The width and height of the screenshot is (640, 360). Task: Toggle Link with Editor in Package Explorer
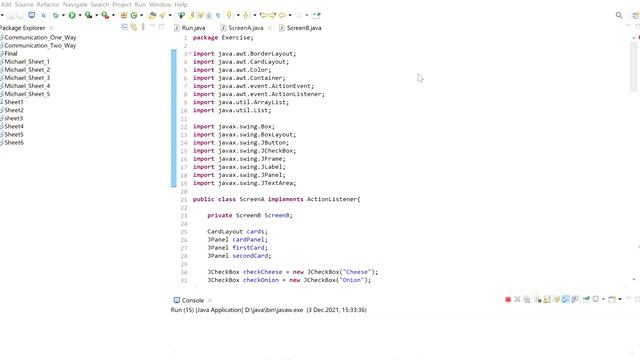coord(134,27)
